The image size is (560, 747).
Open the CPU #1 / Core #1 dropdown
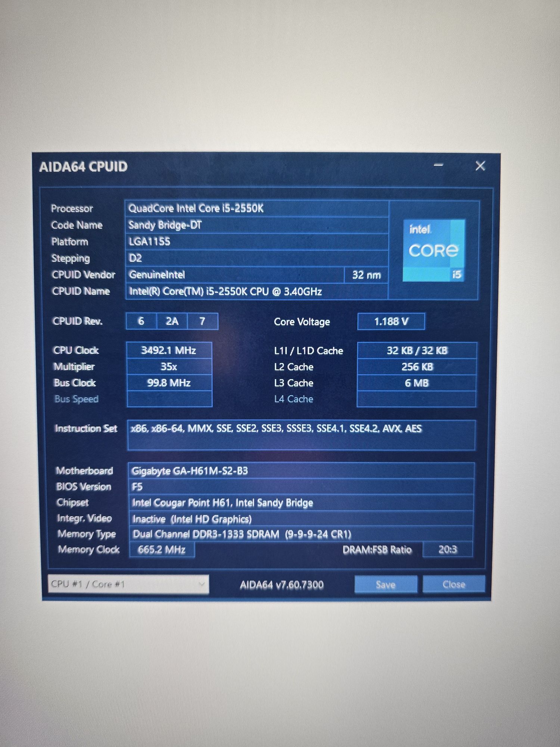128,584
